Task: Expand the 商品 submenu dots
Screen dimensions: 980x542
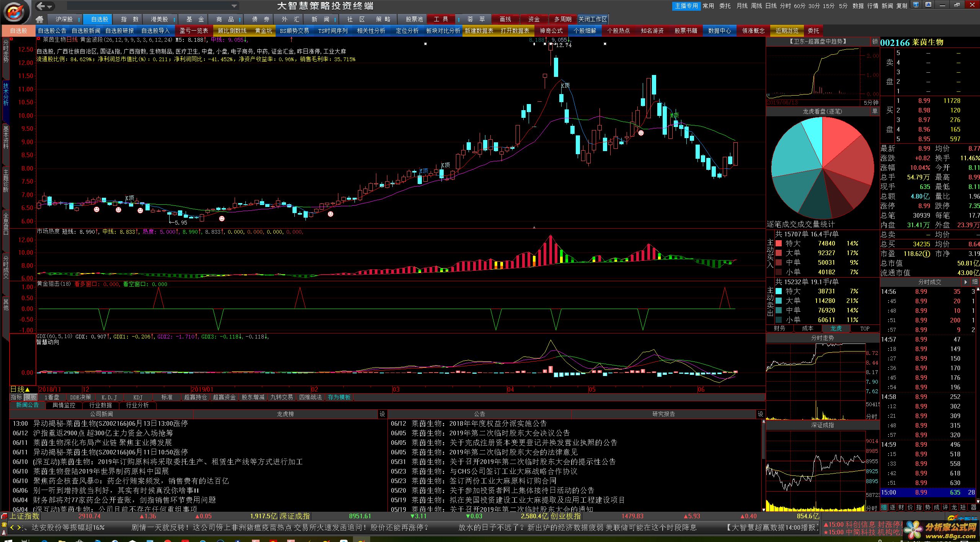Action: pyautogui.click(x=240, y=20)
